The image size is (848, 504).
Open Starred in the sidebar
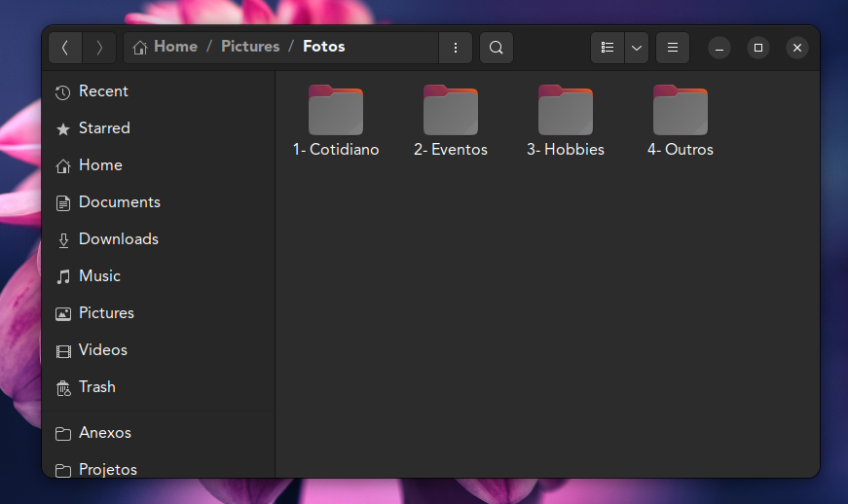click(x=159, y=128)
